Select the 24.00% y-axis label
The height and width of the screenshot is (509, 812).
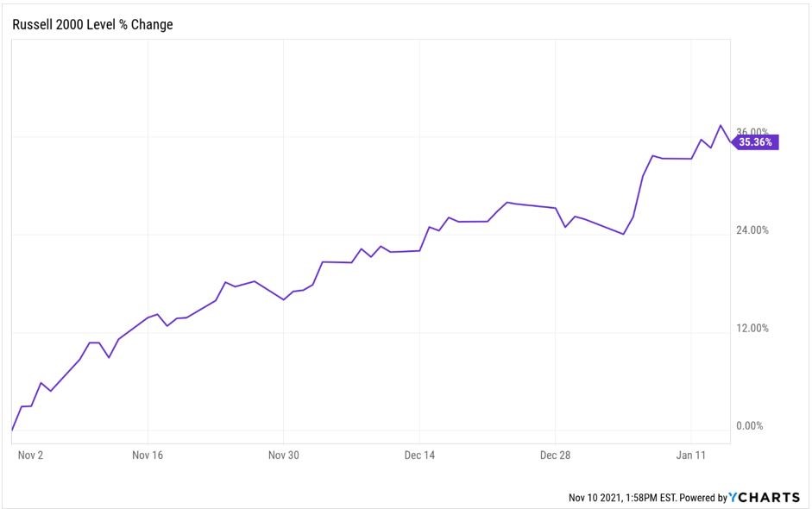point(752,230)
